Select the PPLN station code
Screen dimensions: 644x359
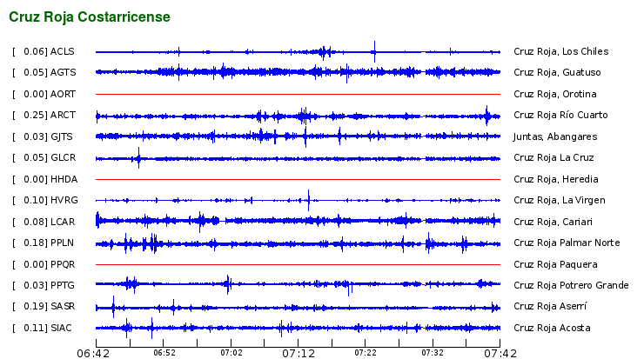coord(63,243)
